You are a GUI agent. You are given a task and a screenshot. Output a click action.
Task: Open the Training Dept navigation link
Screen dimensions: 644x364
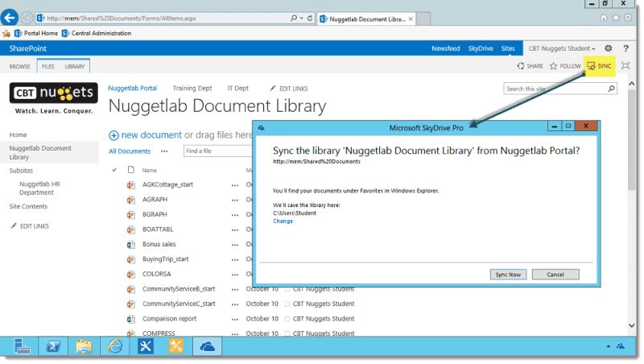[192, 89]
